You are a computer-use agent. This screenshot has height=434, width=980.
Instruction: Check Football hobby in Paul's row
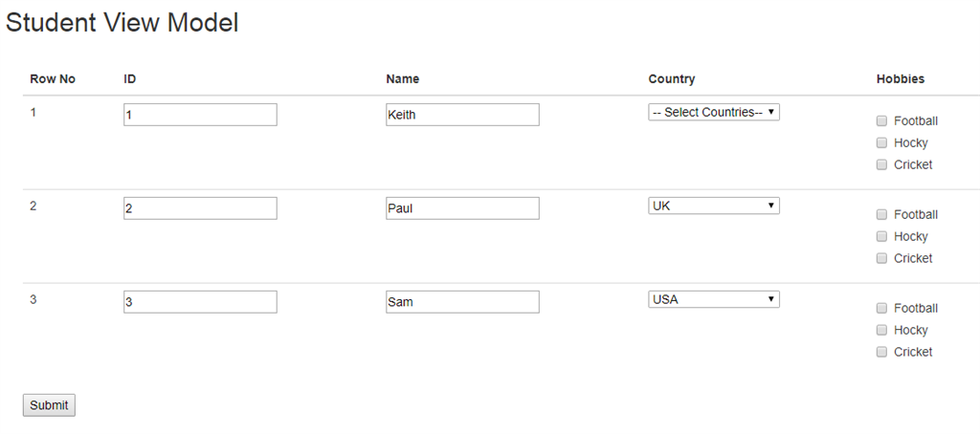tap(881, 214)
